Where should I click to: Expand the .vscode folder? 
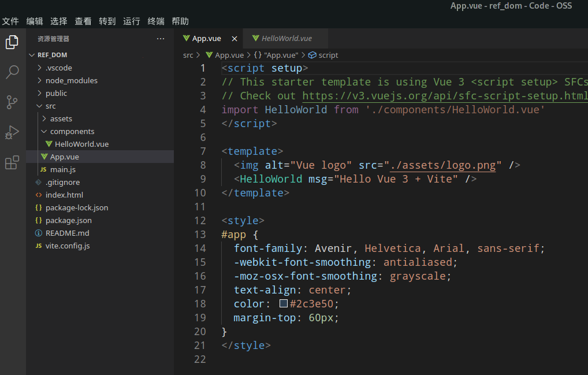tap(100, 68)
